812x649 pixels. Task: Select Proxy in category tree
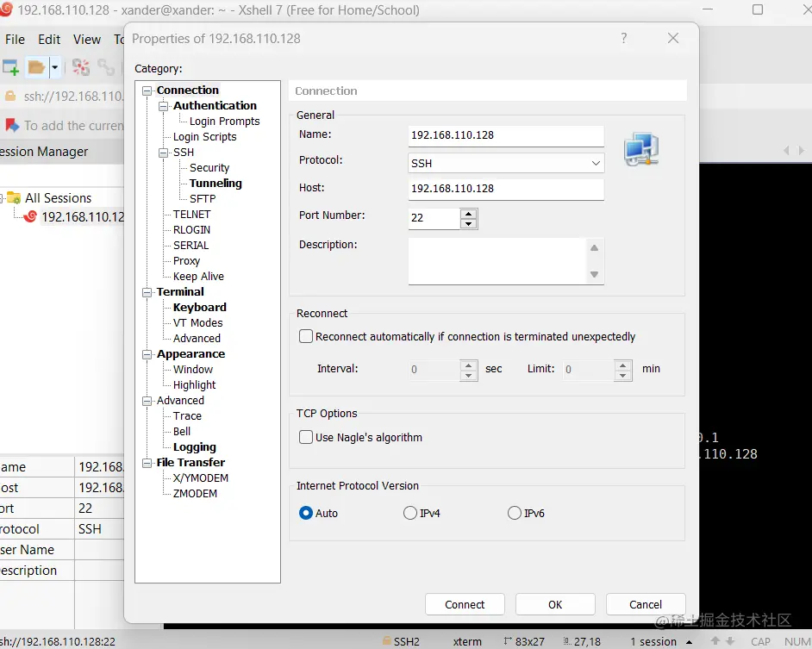(186, 261)
